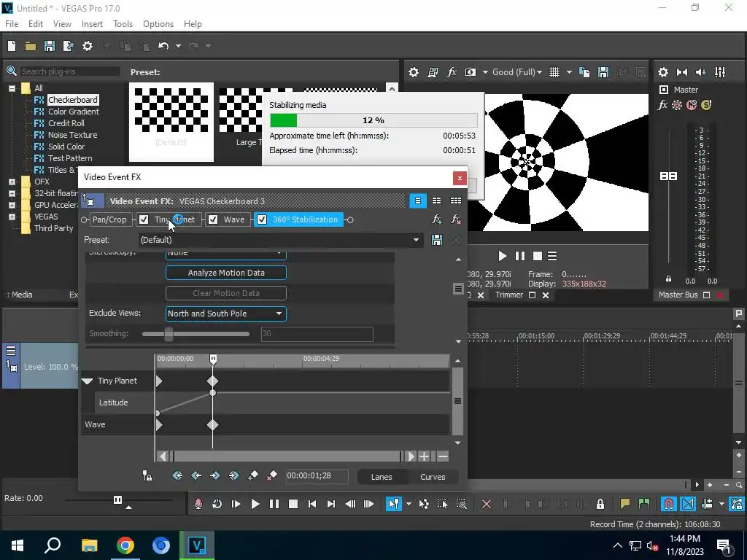The width and height of the screenshot is (747, 560).
Task: Toggle Automatic Crossfades in timeline toolbar
Action: (x=688, y=504)
